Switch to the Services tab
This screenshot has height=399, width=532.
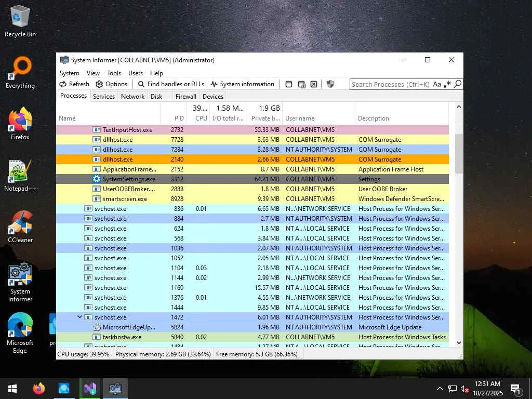[x=104, y=96]
